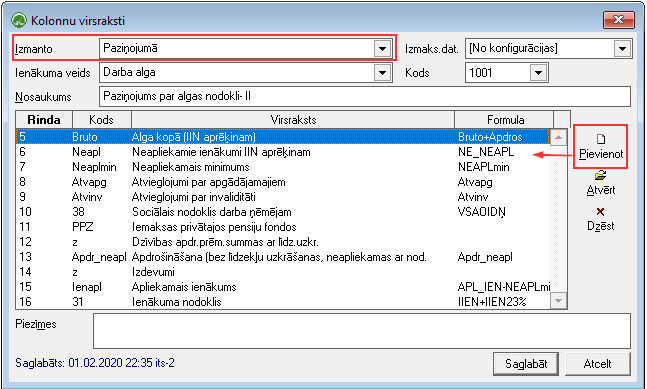Screen dimensions: 647x389
Task: Sort by the Rinda column header
Action: 44,120
